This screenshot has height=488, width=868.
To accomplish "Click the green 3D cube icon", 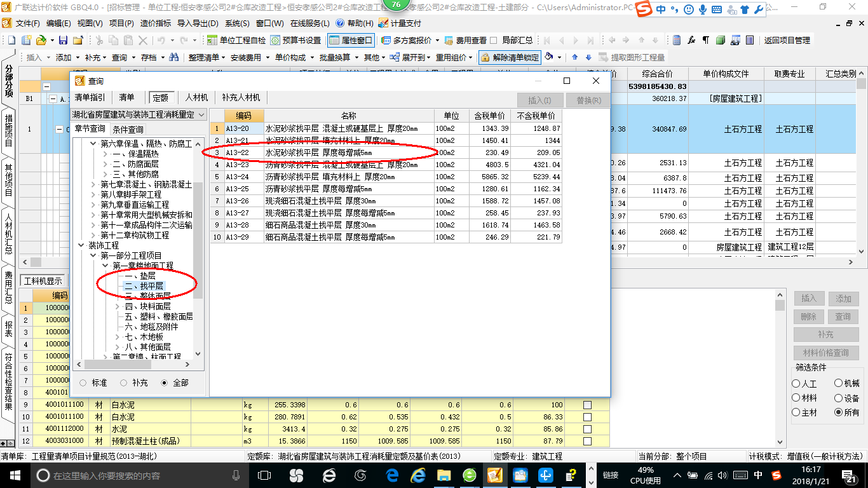I will pyautogui.click(x=721, y=40).
